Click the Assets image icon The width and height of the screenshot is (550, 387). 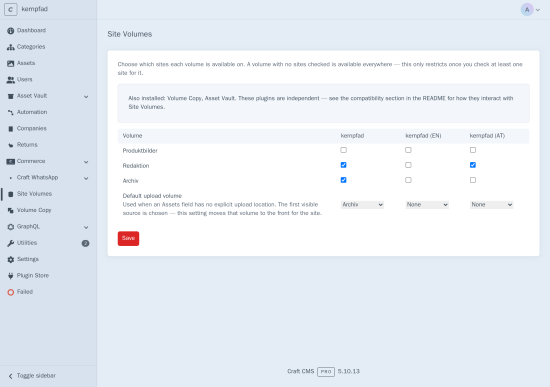11,64
